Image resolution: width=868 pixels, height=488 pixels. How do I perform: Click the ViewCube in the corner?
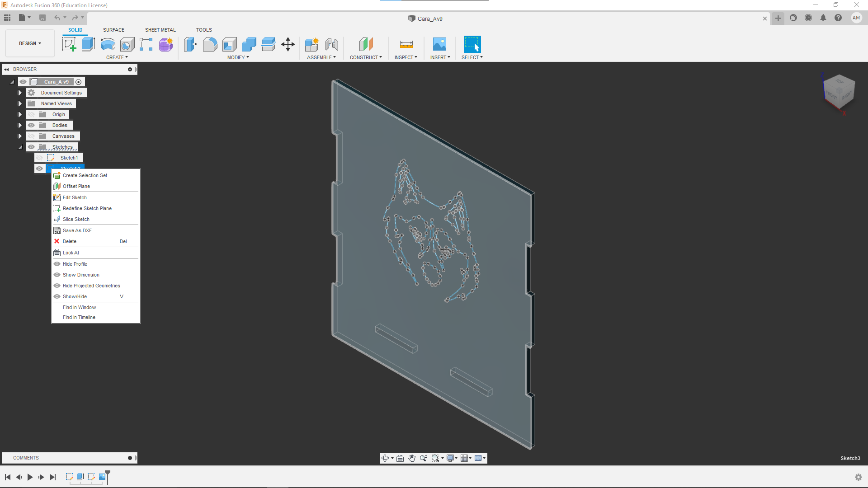point(839,92)
